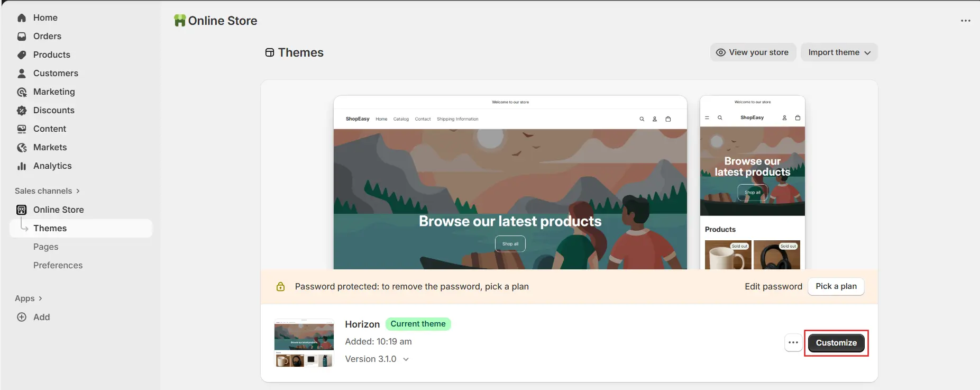Click Pick a plan button
980x390 pixels.
click(836, 286)
